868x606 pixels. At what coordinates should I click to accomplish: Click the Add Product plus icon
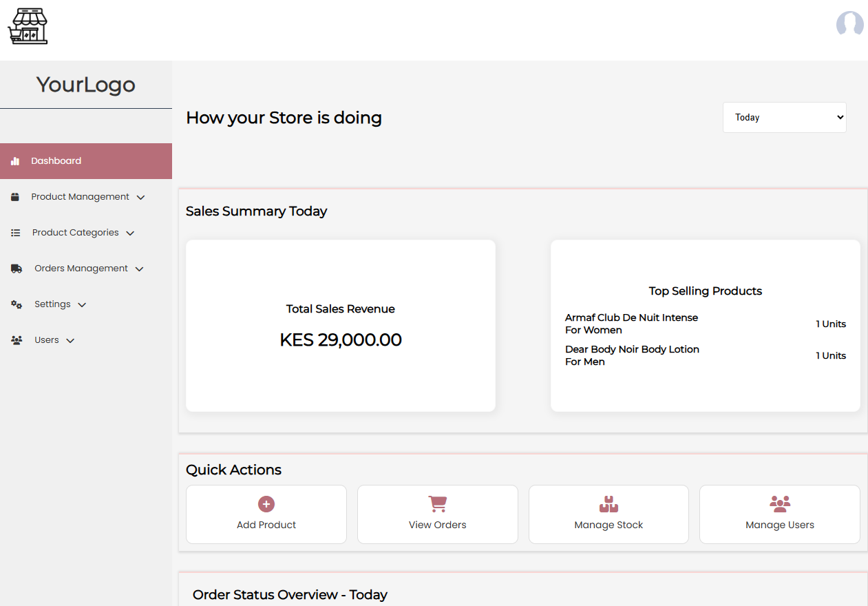click(x=266, y=503)
